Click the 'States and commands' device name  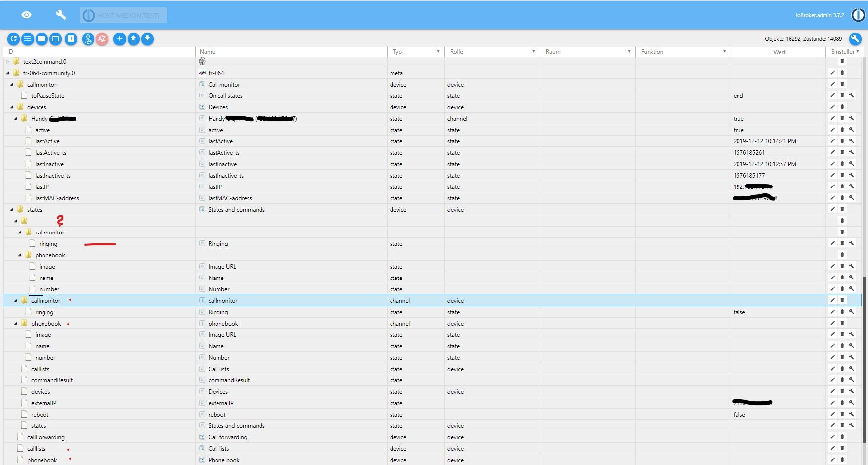click(x=236, y=210)
